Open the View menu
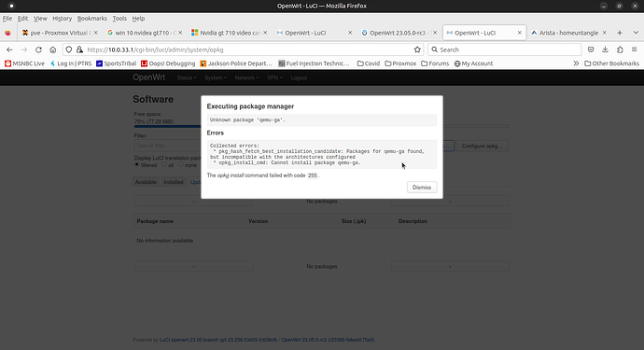This screenshot has height=350, width=644. [x=40, y=19]
